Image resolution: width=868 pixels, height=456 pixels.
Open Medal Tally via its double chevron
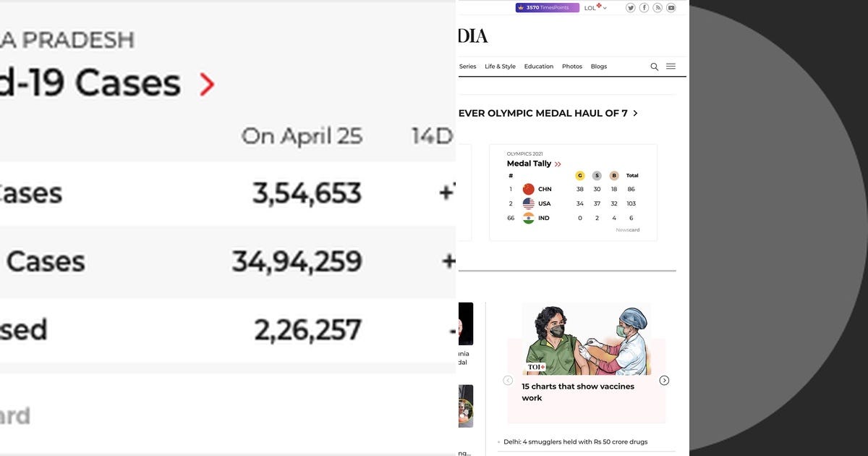(557, 164)
